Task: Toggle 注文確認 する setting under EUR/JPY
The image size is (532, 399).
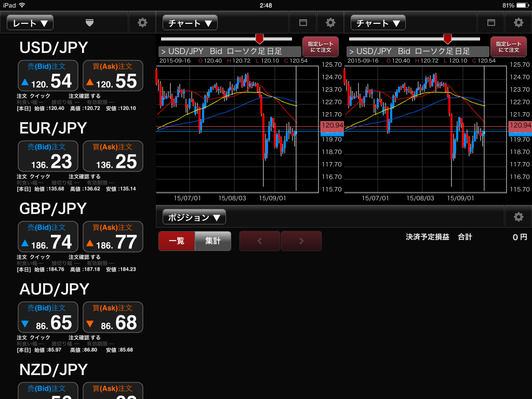Action: point(85,177)
